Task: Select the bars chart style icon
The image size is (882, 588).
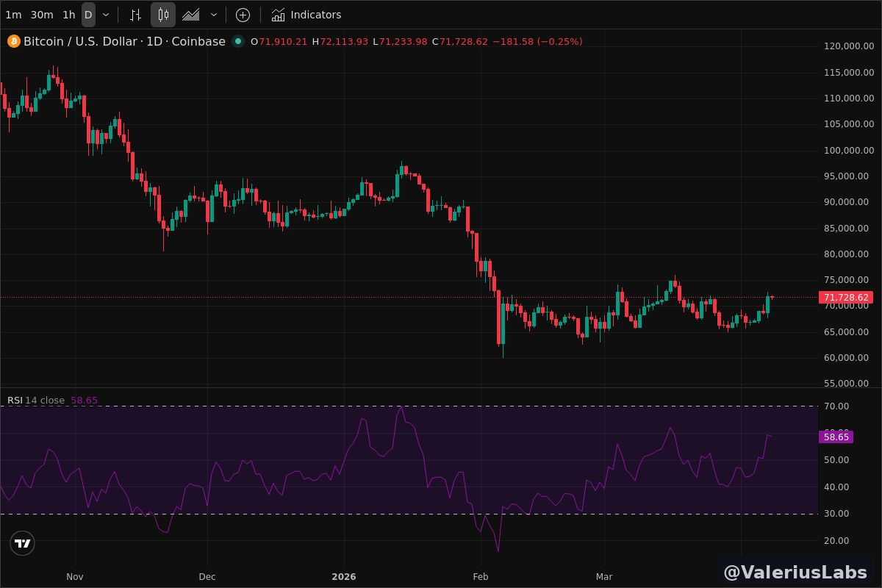Action: pos(135,15)
